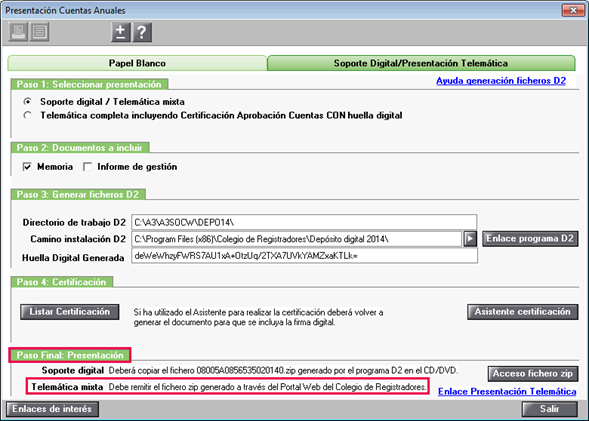Click the 'Paso Final: Presentación' header
589x421 pixels.
click(x=70, y=355)
